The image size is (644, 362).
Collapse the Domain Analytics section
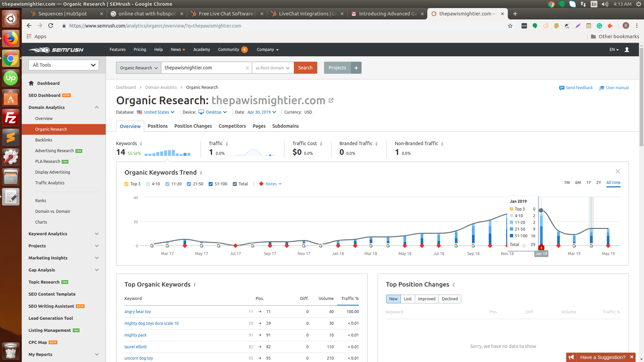[97, 107]
